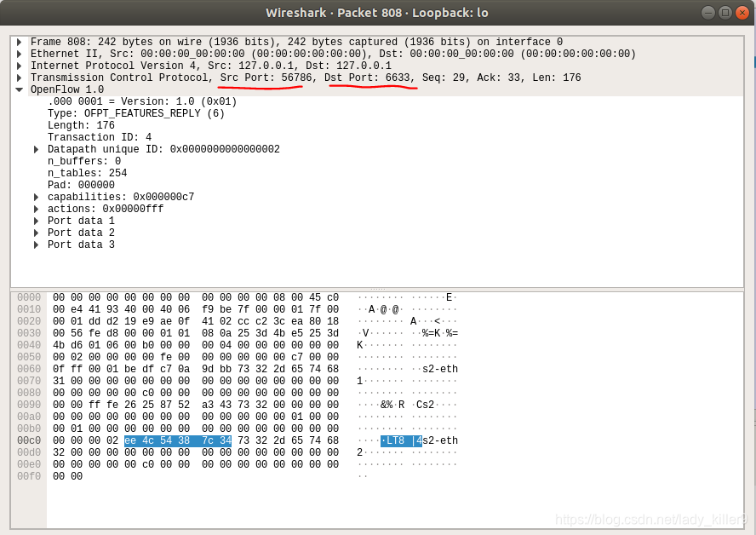The height and width of the screenshot is (535, 756).
Task: Click the capabilities: 0x000000c7 text
Action: (x=121, y=197)
